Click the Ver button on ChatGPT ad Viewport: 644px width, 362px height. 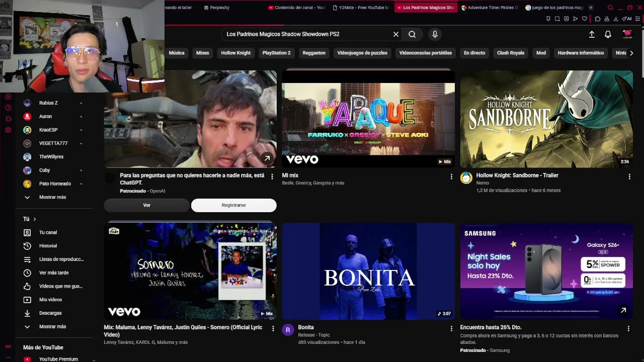pyautogui.click(x=147, y=205)
